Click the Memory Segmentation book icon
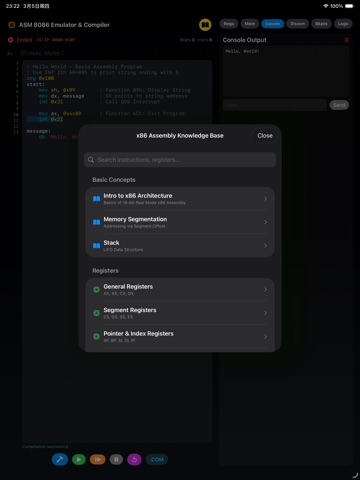Screen dimensions: 360x480 [x=96, y=222]
